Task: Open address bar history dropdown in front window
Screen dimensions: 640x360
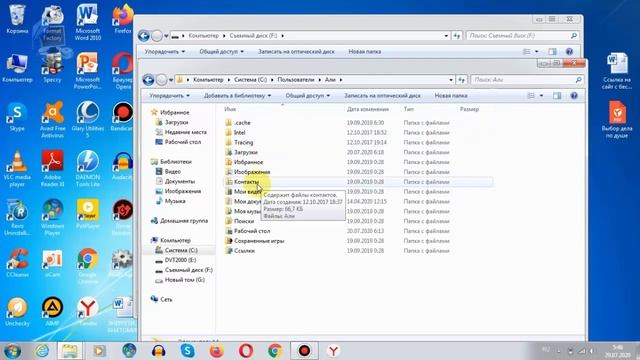Action: click(451, 80)
